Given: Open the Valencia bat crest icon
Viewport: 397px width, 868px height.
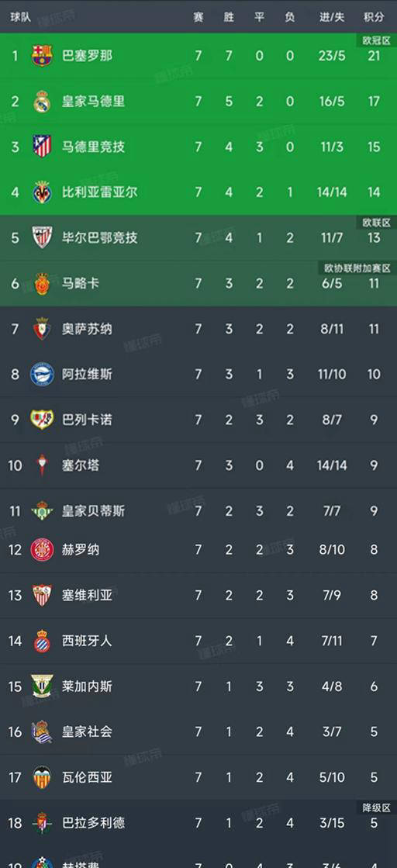Looking at the screenshot, I should (42, 777).
